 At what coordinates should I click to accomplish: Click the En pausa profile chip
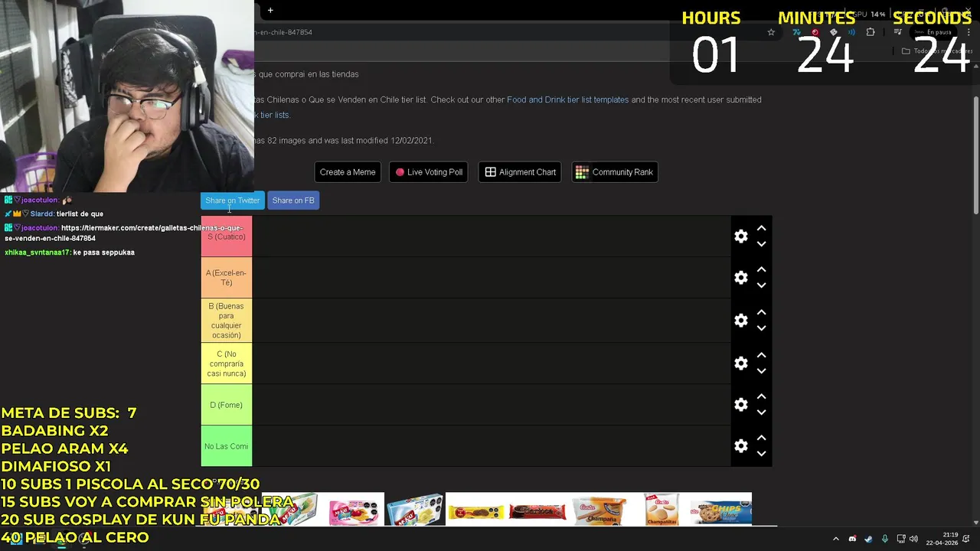(x=935, y=32)
